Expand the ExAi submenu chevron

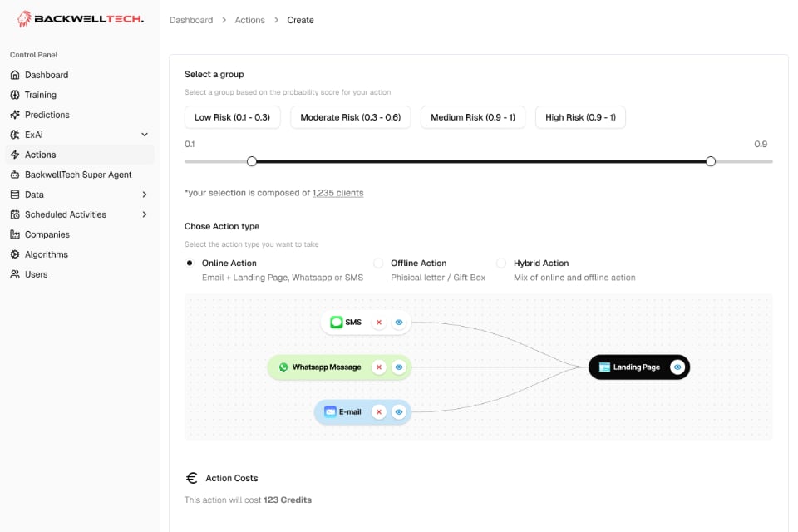145,135
